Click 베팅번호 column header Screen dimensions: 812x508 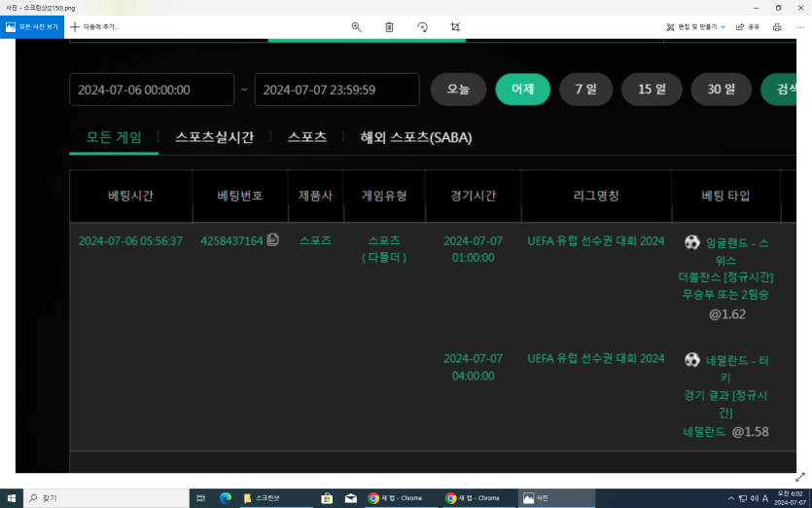tap(240, 196)
